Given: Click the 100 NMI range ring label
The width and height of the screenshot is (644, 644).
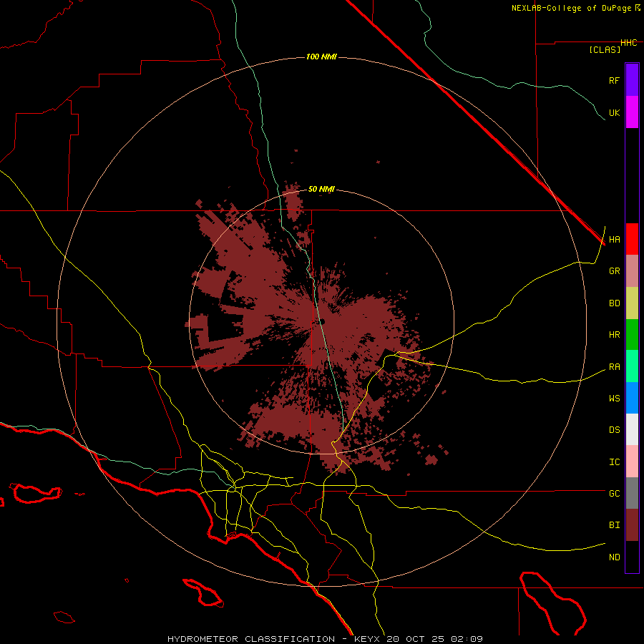Looking at the screenshot, I should pos(321,57).
